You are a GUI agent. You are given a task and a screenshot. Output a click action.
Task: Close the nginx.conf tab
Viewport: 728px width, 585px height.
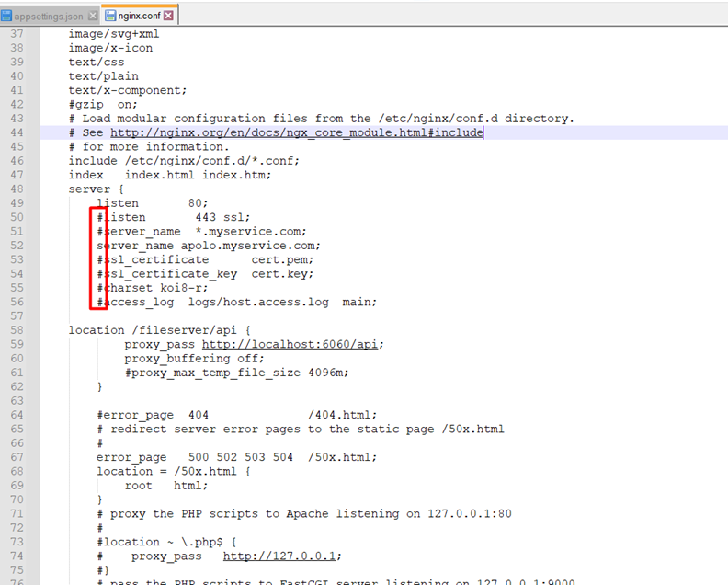pyautogui.click(x=168, y=16)
